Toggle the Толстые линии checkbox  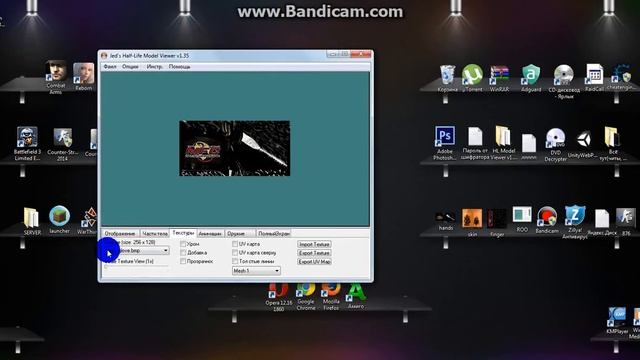235,261
